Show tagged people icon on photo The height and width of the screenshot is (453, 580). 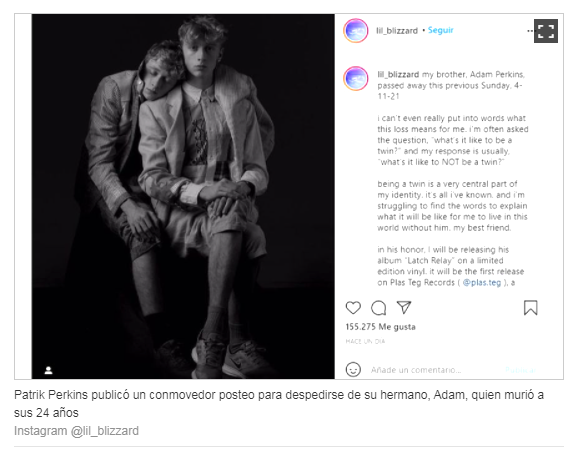click(x=48, y=370)
